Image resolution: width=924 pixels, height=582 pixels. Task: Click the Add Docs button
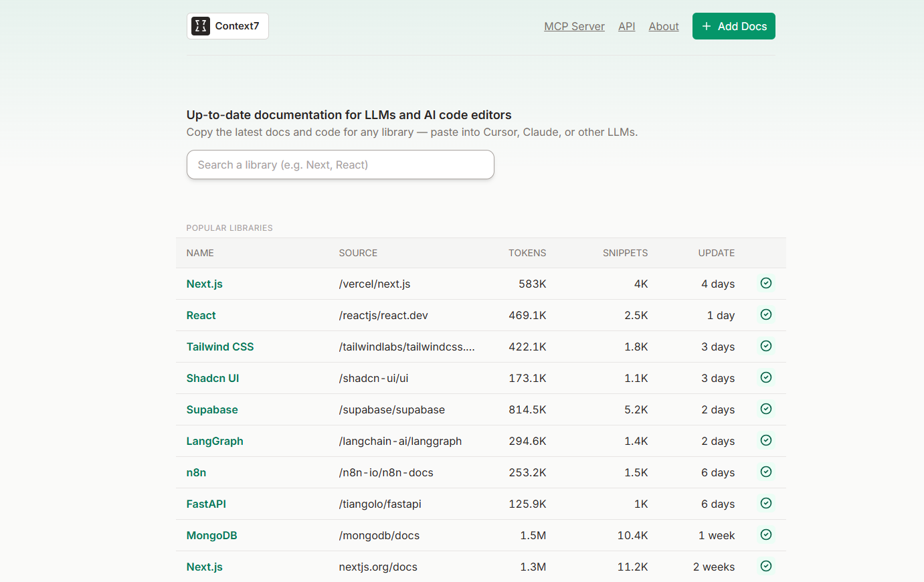pyautogui.click(x=733, y=26)
